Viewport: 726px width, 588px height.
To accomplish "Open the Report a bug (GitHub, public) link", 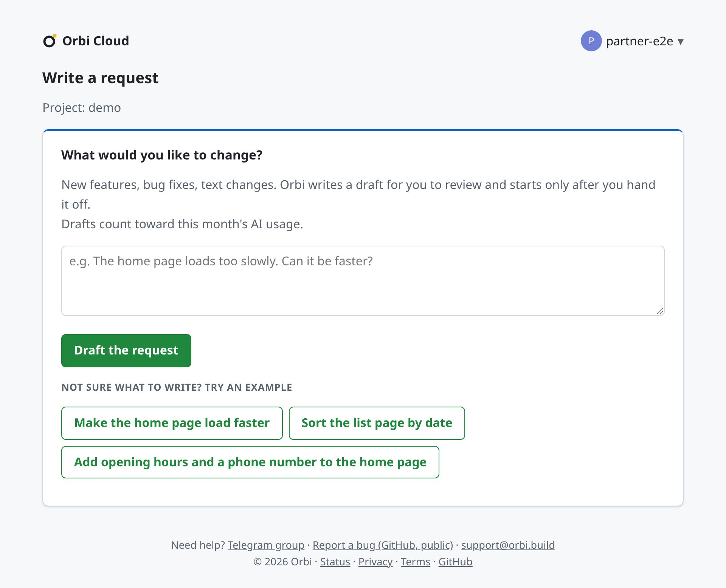I will click(x=383, y=545).
